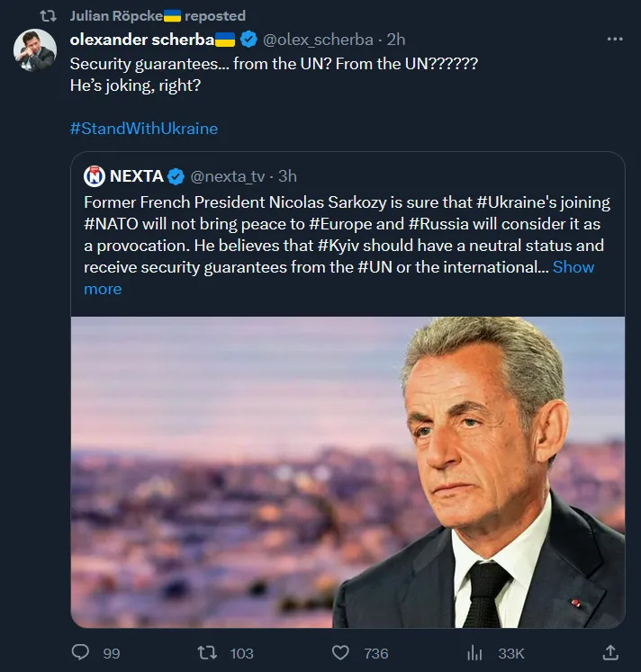Click the NEXTA account name

coord(137,175)
